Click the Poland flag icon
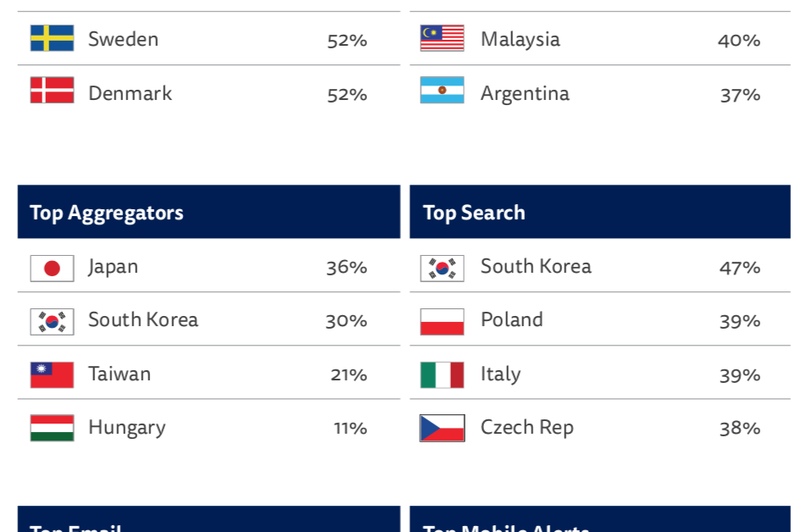812x532 pixels. tap(442, 321)
